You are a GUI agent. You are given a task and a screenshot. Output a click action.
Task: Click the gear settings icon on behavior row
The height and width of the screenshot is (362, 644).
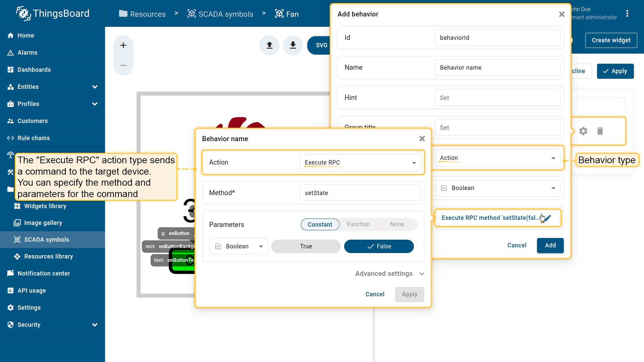(x=583, y=131)
